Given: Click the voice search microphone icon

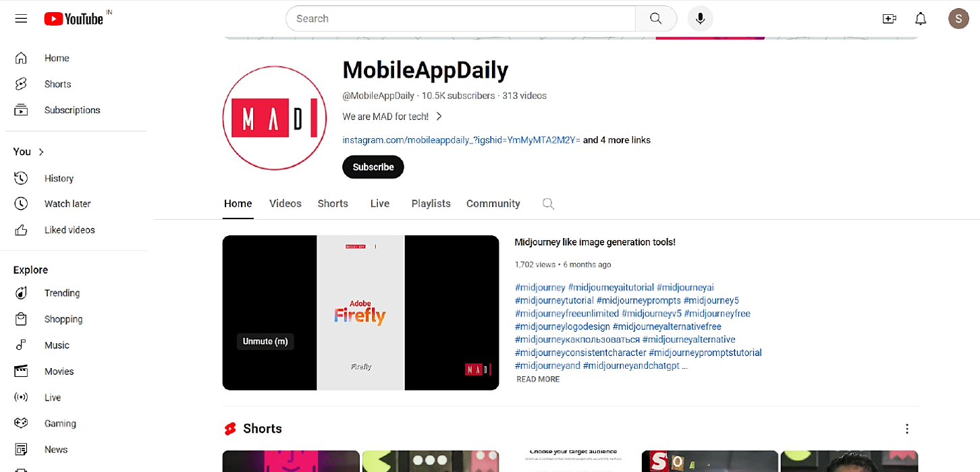Looking at the screenshot, I should pos(700,19).
